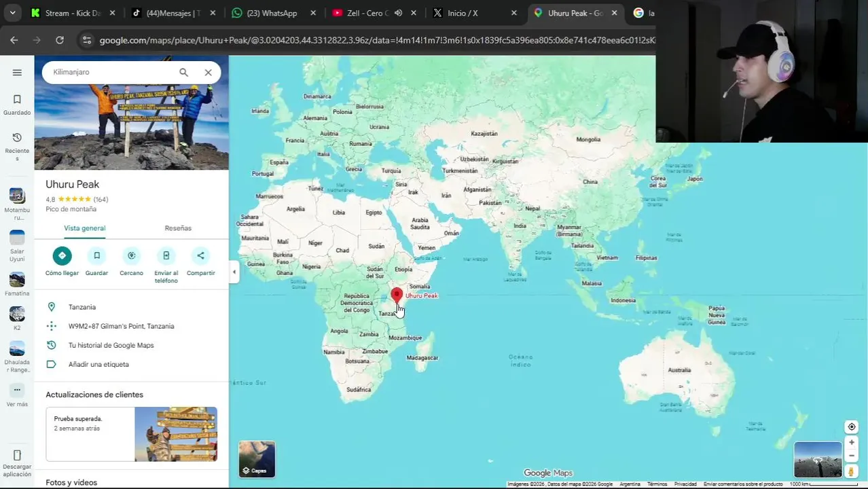
Task: Click the Capas layers thumbnail
Action: [x=257, y=459]
